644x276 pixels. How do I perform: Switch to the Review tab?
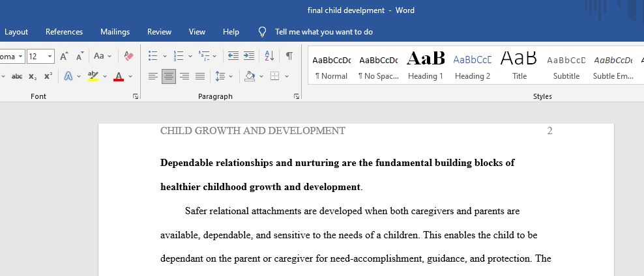[x=159, y=32]
